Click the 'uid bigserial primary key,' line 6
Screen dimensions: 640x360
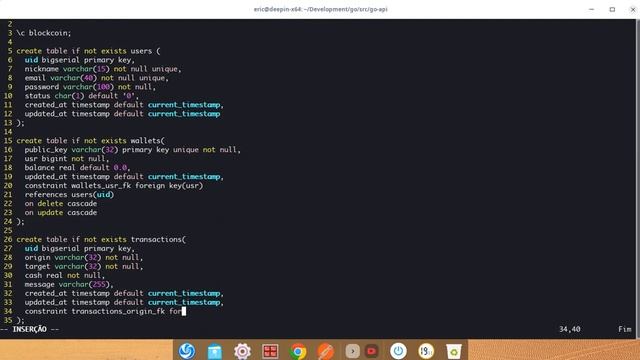point(80,60)
